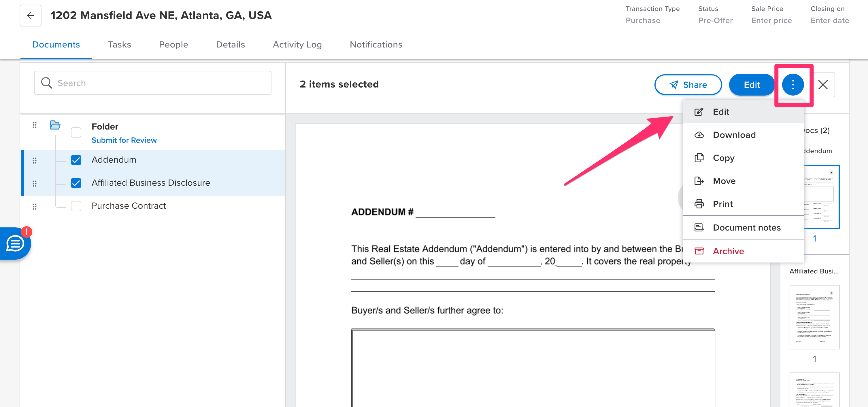Screen dimensions: 868x407
Task: Uncheck the Affiliated Business Disclosure checkbox
Action: coord(76,183)
